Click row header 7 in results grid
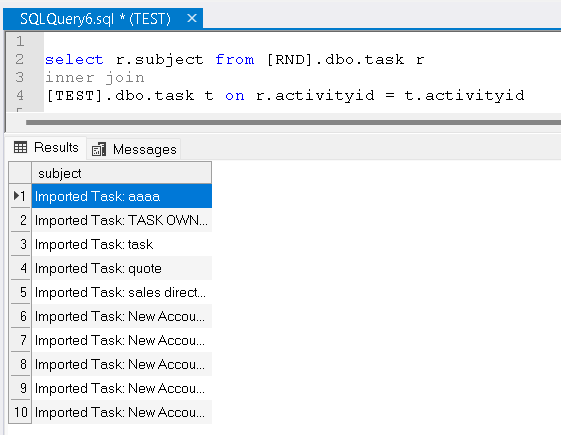 coord(20,340)
